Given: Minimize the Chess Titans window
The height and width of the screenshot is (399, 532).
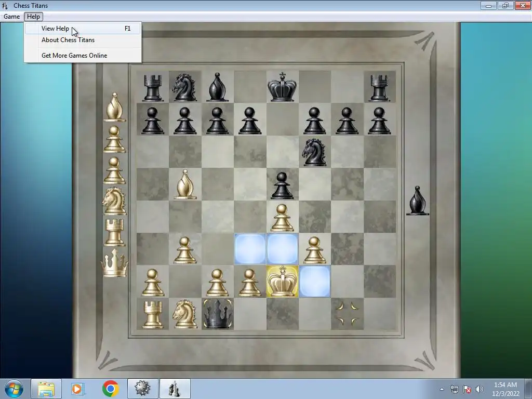Looking at the screenshot, I should [x=488, y=6].
